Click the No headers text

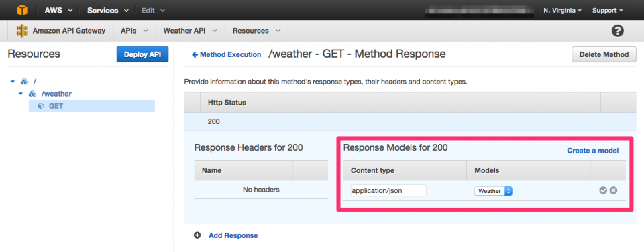point(261,190)
